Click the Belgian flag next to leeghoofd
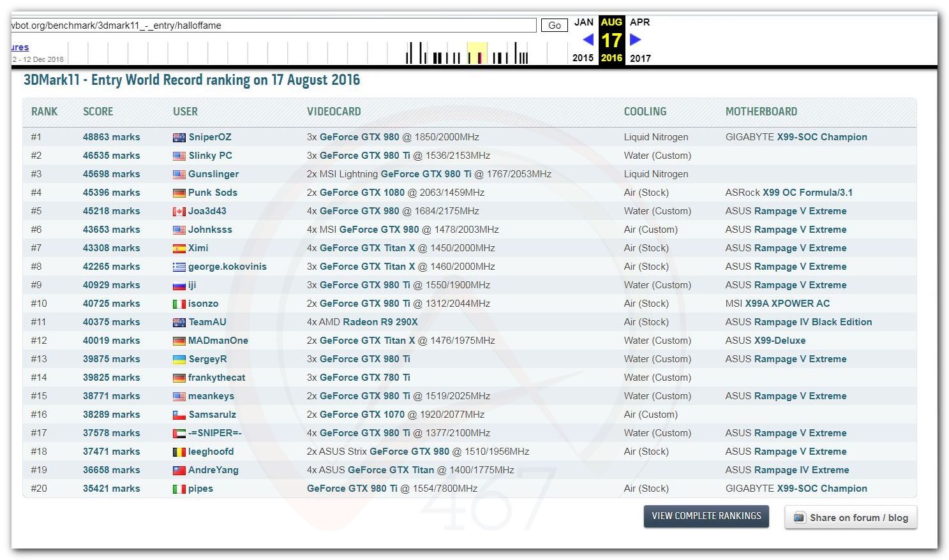Screen dimensions: 949x560 tap(179, 452)
